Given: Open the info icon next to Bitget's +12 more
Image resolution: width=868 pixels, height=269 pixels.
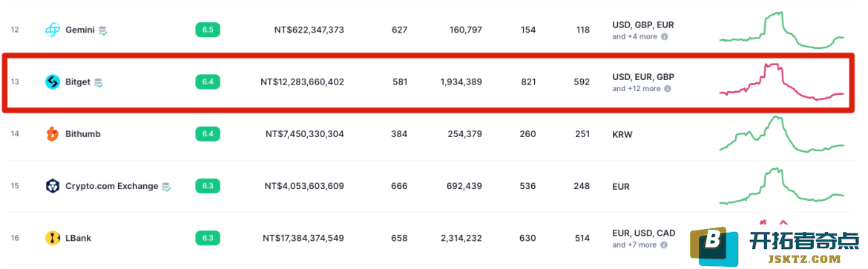Looking at the screenshot, I should coord(668,89).
